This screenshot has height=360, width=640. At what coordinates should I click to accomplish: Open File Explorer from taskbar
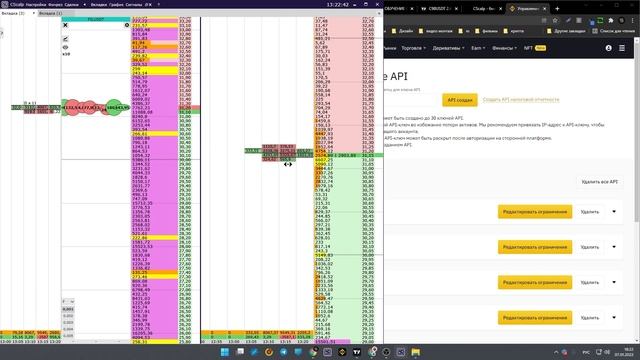[416, 352]
